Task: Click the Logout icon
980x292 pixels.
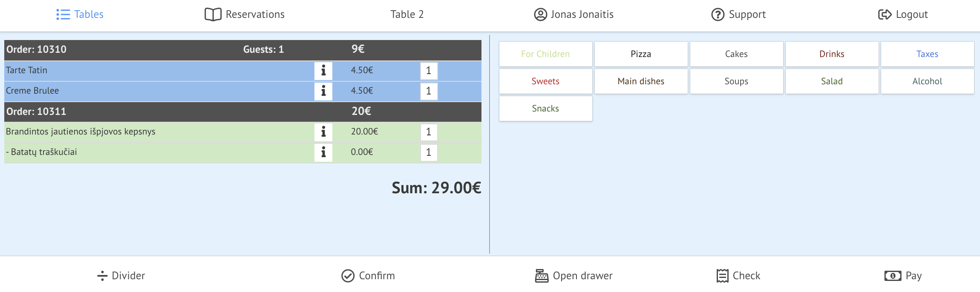Action: 885,15
